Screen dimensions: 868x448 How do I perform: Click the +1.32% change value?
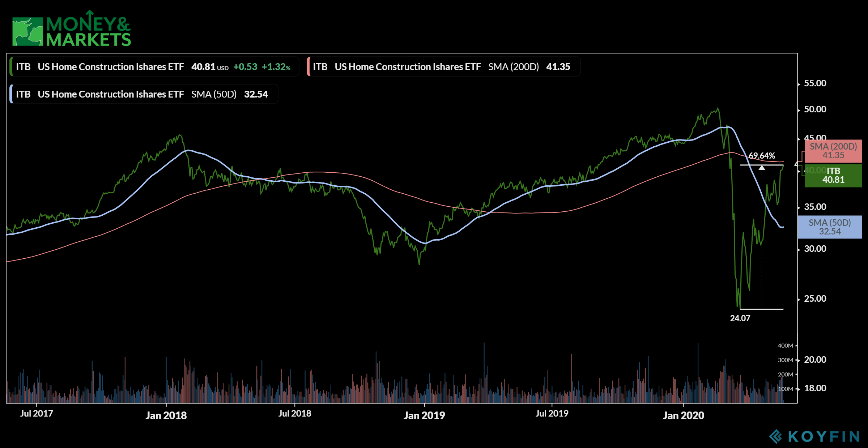click(x=276, y=67)
